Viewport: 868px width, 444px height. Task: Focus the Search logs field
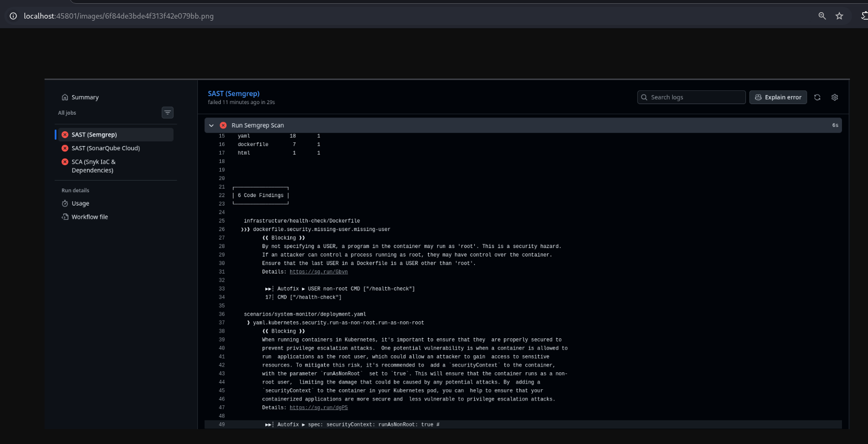pyautogui.click(x=691, y=97)
